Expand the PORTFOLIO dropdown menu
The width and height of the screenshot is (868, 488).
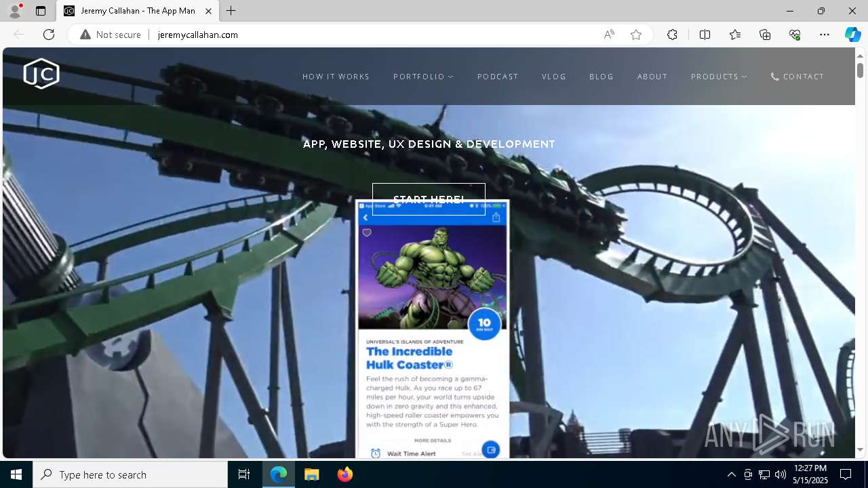[423, 77]
